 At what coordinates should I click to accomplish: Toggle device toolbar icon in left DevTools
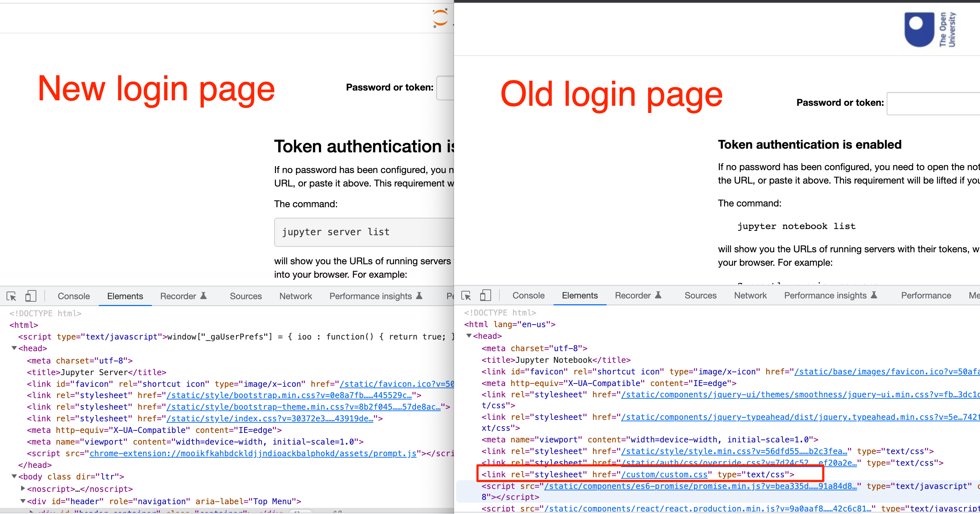tap(31, 296)
